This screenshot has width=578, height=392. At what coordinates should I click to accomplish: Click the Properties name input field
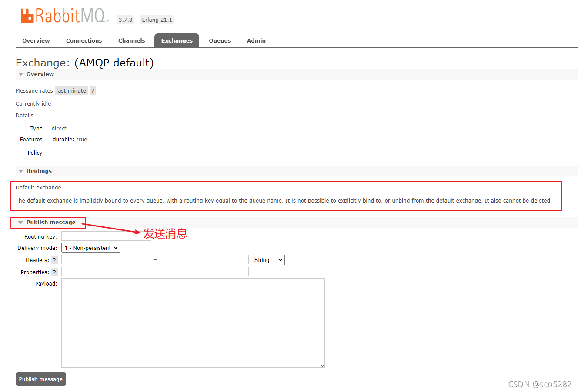(106, 272)
